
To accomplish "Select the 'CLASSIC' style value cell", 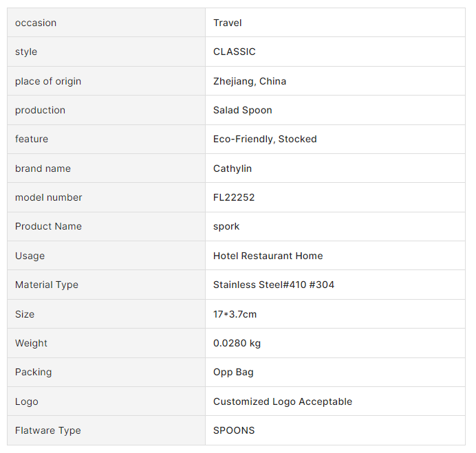I will coord(235,52).
